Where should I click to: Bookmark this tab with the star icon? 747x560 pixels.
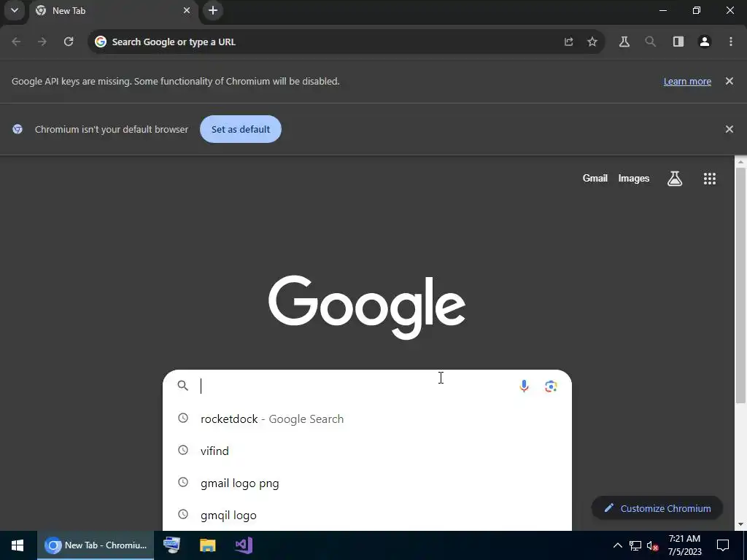coord(592,42)
